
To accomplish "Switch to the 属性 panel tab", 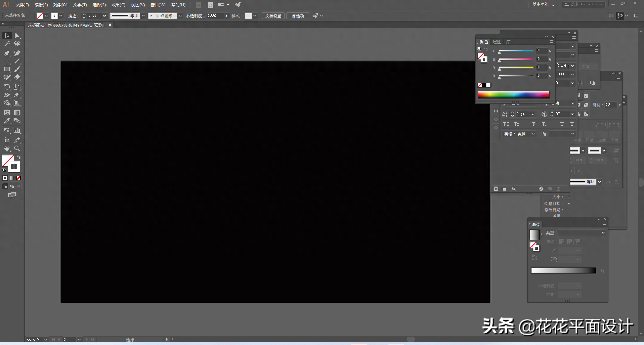I will point(497,42).
